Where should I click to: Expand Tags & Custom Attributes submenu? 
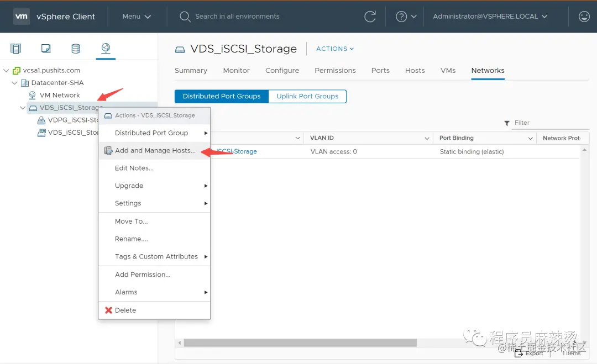coord(154,256)
